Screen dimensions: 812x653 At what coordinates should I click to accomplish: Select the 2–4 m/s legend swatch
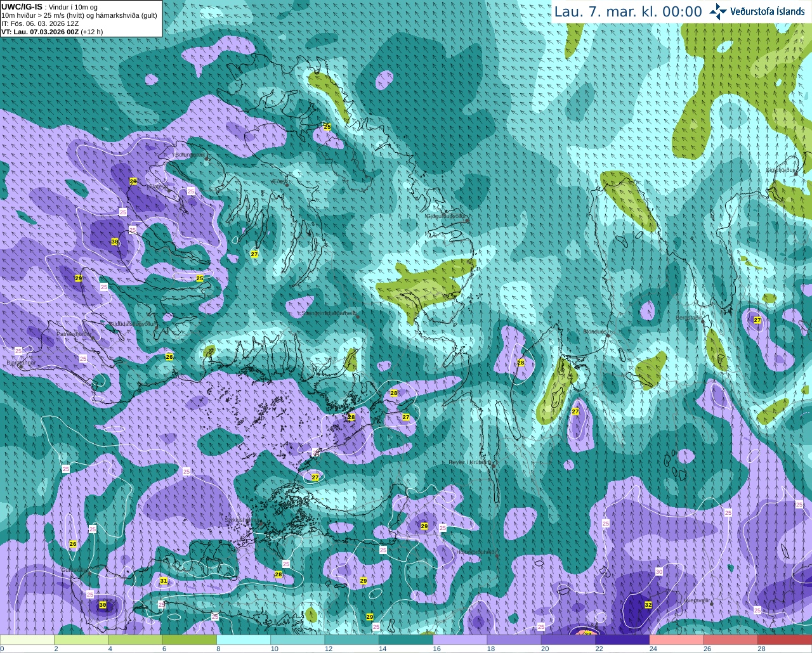tap(81, 640)
